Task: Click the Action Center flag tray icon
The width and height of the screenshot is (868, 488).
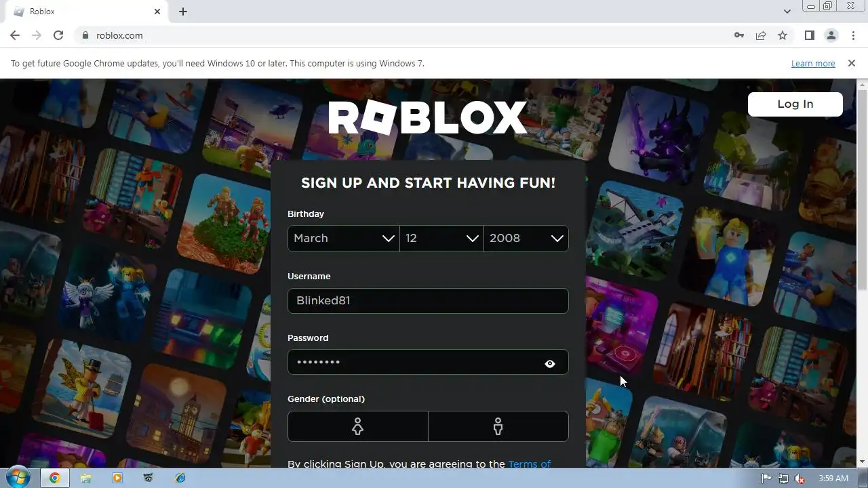Action: click(x=767, y=478)
